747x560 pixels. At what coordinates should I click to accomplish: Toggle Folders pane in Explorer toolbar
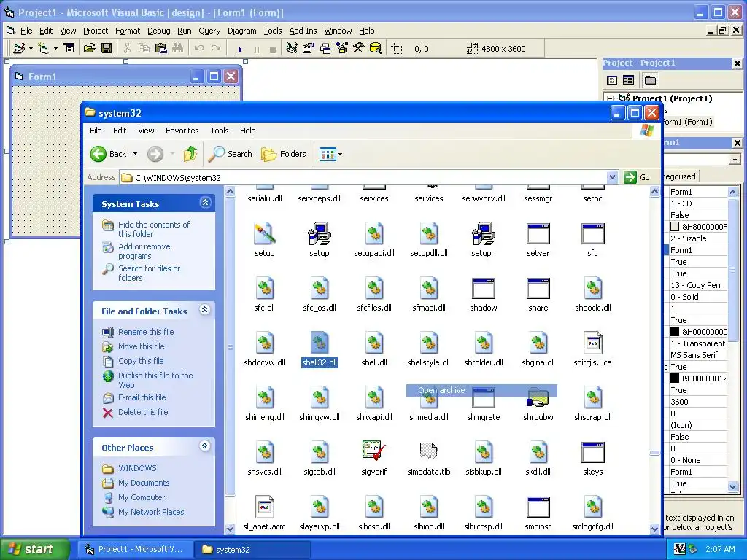click(284, 154)
